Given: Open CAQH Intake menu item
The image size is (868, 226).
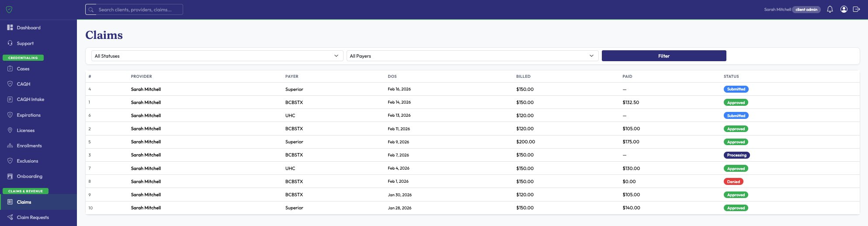Looking at the screenshot, I should point(38,99).
